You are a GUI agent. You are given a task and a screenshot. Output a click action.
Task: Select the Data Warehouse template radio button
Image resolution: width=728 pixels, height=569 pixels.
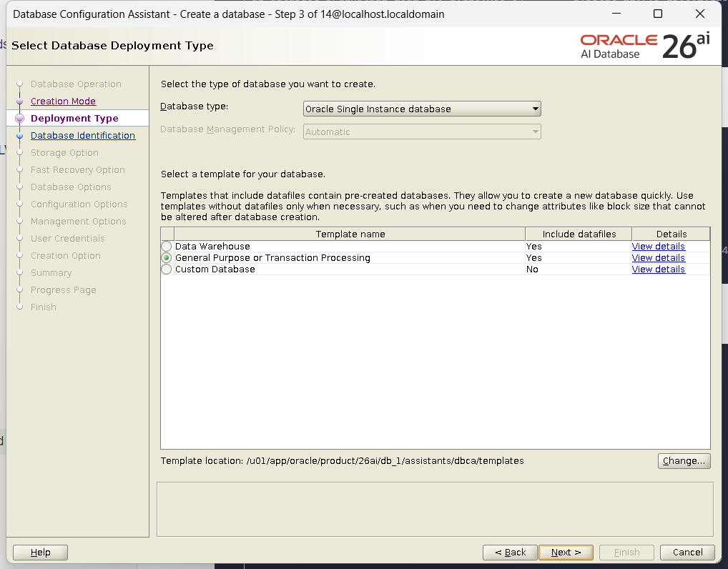coord(166,247)
